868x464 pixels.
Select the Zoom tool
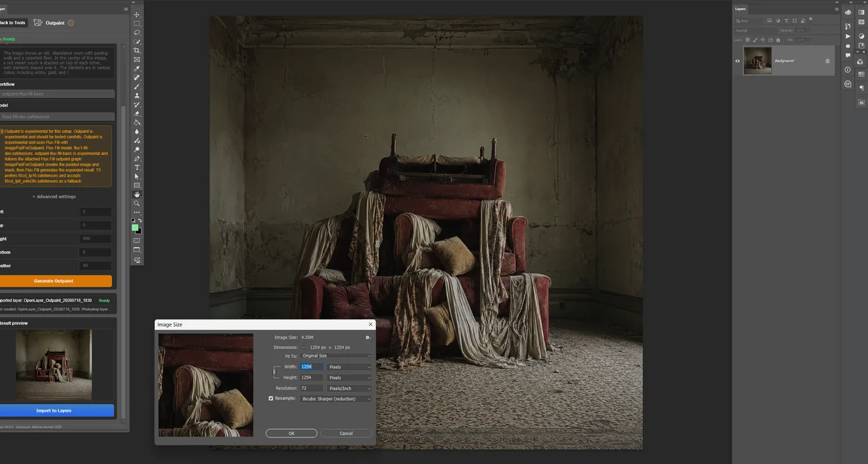click(137, 203)
